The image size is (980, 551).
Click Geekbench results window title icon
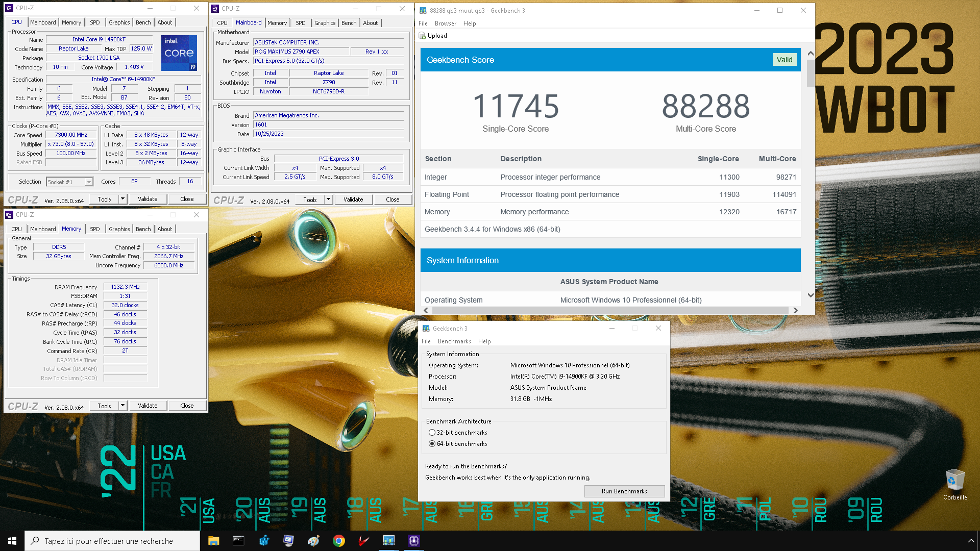423,11
